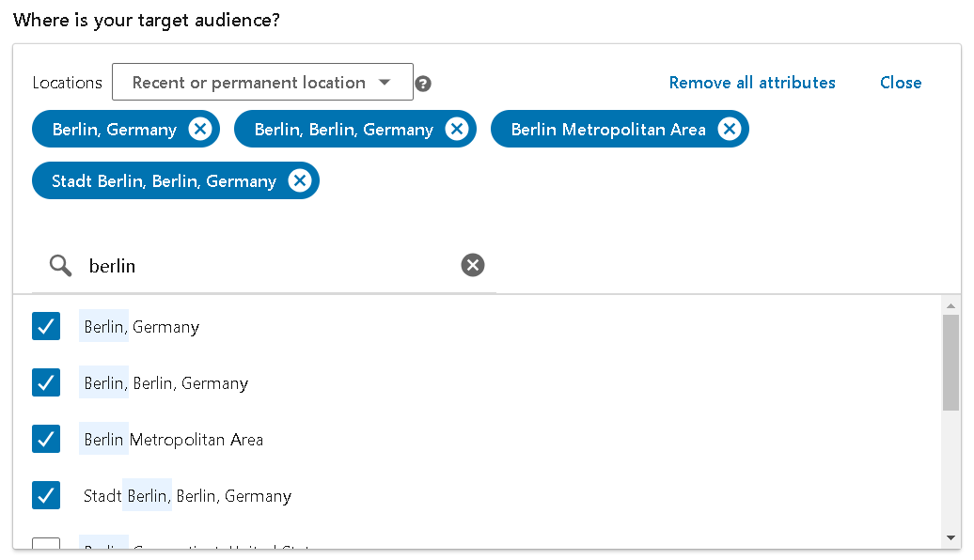Check the partially visible fifth Berlin result checkbox
Image resolution: width=974 pixels, height=560 pixels.
pos(46,544)
